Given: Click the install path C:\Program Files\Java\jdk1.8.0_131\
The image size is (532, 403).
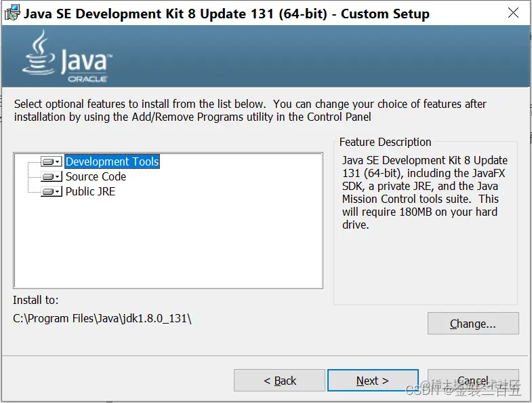Looking at the screenshot, I should 102,319.
